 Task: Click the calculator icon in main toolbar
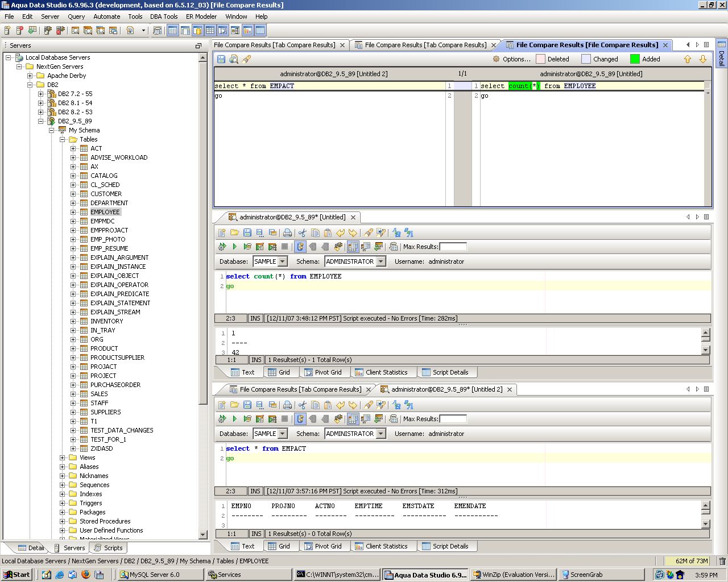[x=158, y=30]
